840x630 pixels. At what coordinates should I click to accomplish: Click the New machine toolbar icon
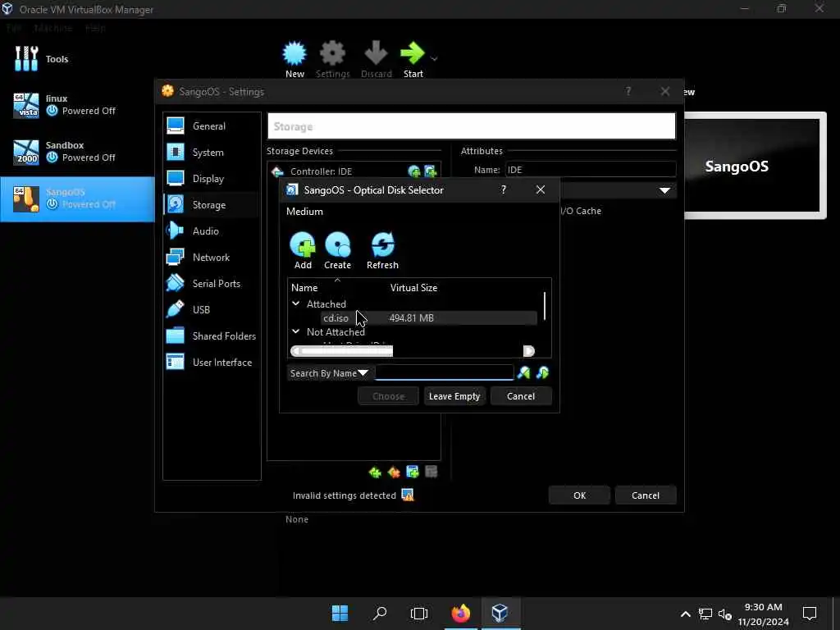click(x=294, y=53)
